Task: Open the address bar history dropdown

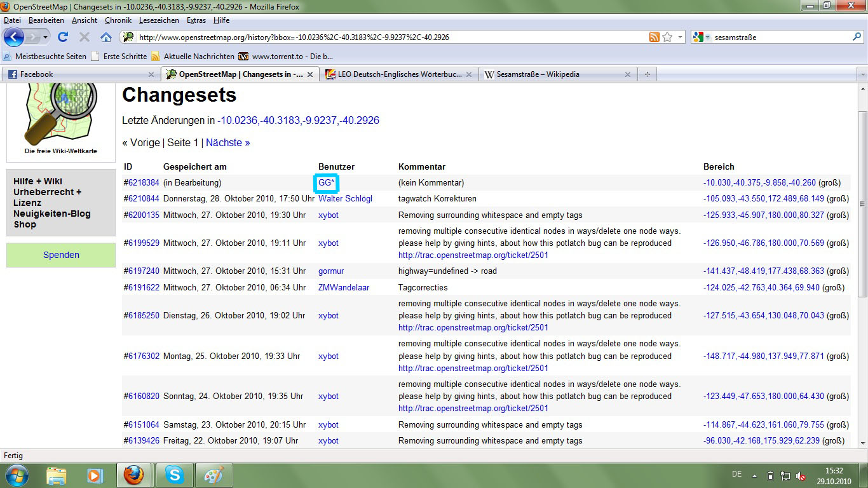Action: tap(681, 37)
